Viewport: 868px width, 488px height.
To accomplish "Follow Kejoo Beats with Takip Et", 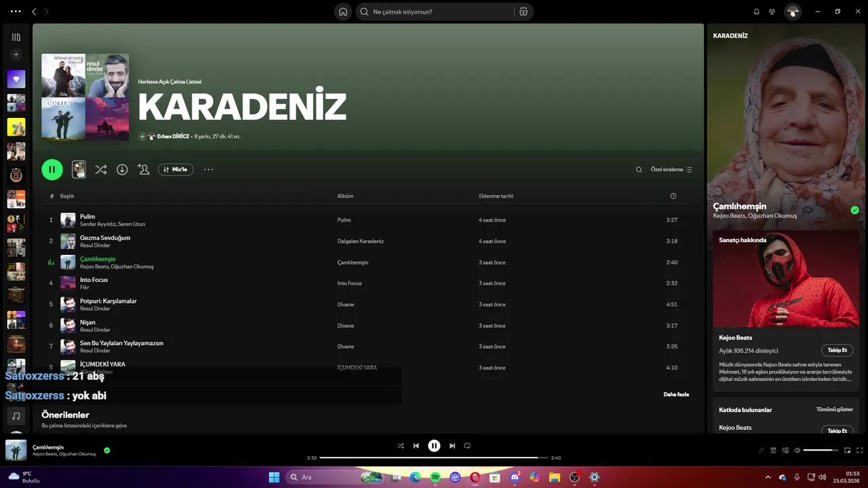I will point(837,350).
